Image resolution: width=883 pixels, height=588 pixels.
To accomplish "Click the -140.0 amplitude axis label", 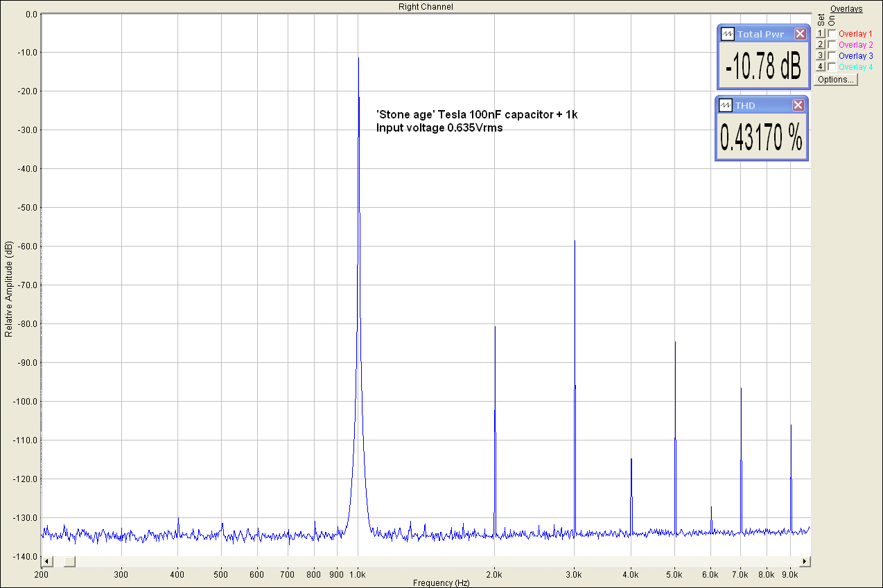I will click(x=26, y=557).
